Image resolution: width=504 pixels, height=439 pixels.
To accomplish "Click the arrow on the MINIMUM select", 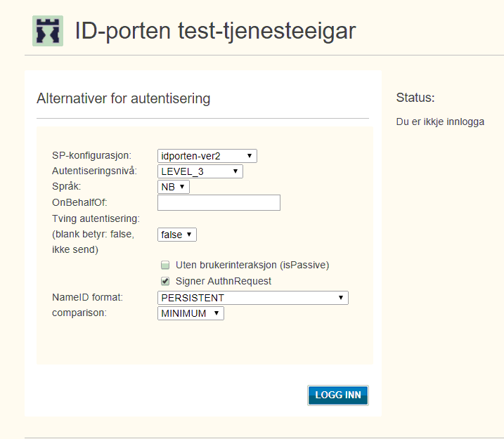I will pyautogui.click(x=217, y=313).
